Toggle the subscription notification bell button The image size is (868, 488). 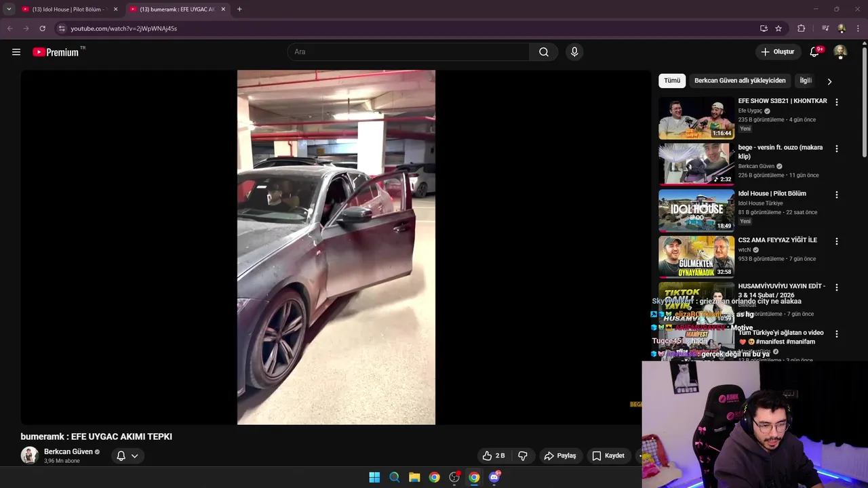(x=121, y=456)
